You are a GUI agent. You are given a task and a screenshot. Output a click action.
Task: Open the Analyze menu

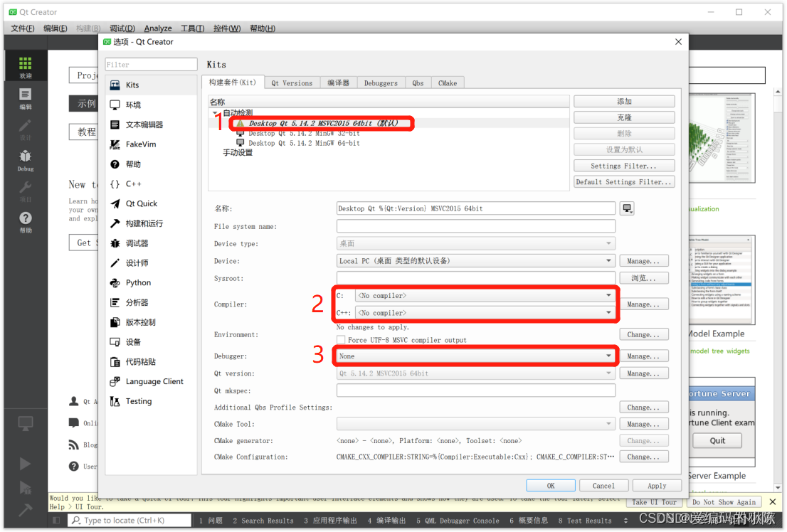158,28
